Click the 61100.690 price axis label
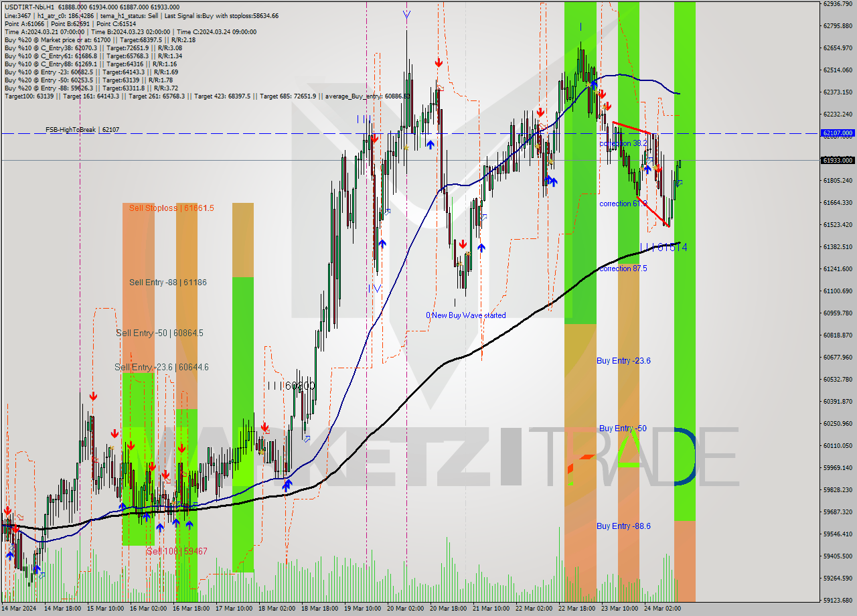 click(837, 291)
